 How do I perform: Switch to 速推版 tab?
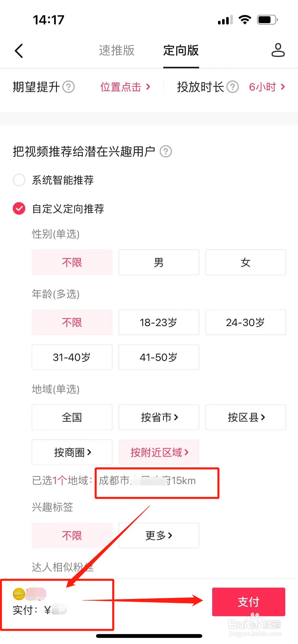pyautogui.click(x=117, y=50)
